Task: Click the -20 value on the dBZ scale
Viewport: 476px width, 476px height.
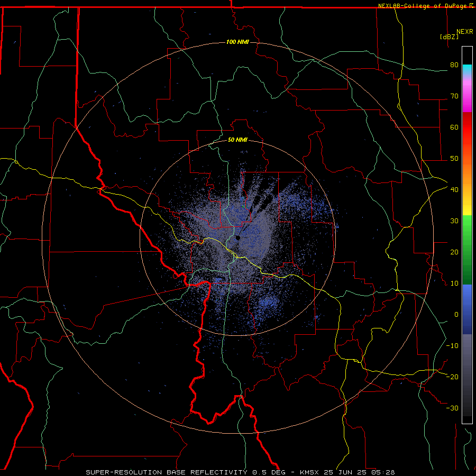Action: (452, 377)
